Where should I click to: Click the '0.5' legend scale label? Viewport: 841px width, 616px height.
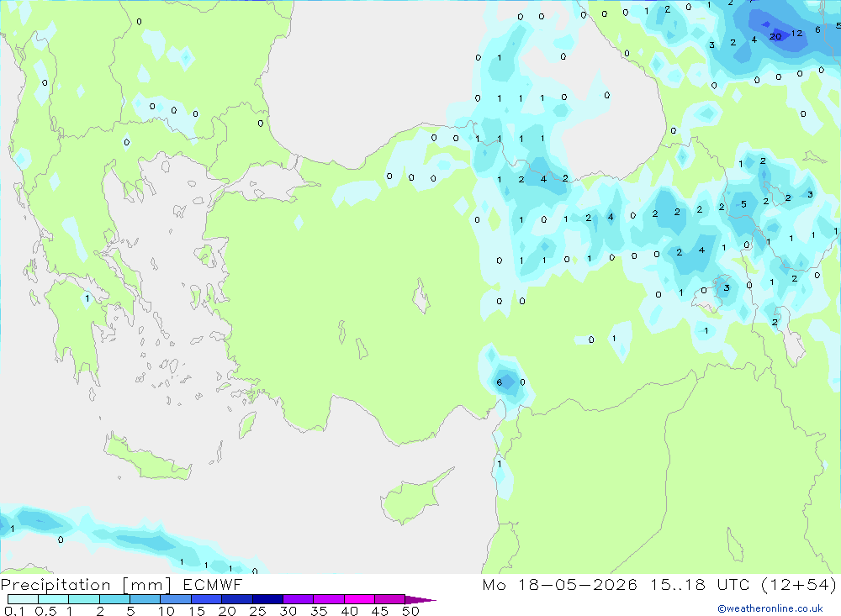tap(45, 611)
